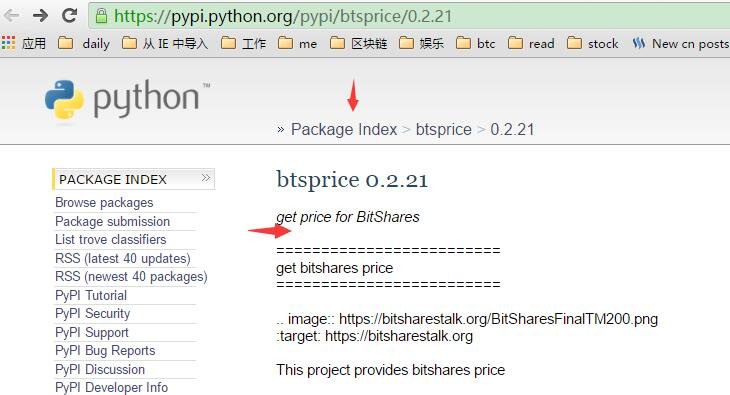Click the ':target: https://bitsharestalk.org' line
This screenshot has height=395, width=730.
(374, 336)
